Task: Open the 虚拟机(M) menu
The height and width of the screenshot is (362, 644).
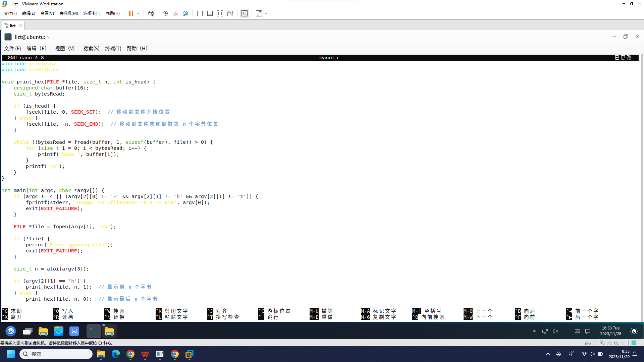Action: point(68,13)
